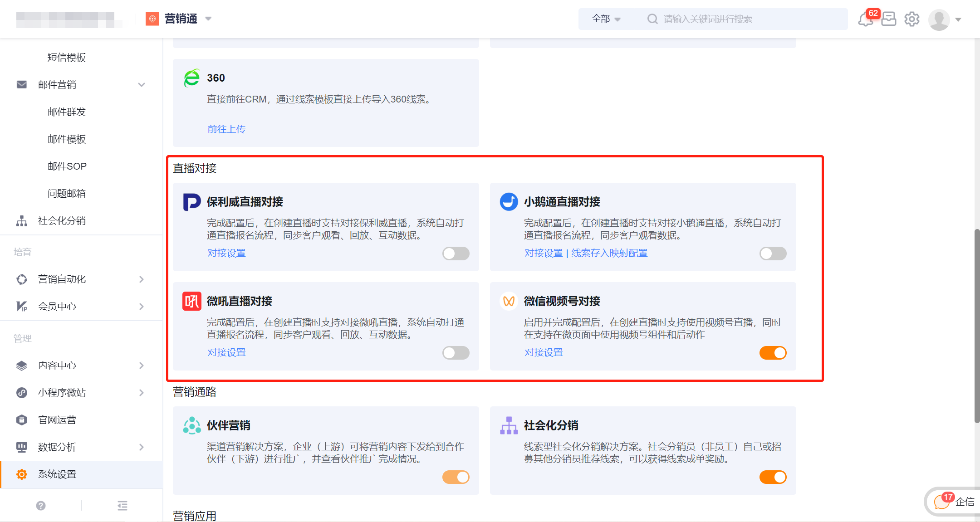Screen dimensions: 980x522
Task: Open 问题邮箱 in the sidebar
Action: (x=67, y=194)
